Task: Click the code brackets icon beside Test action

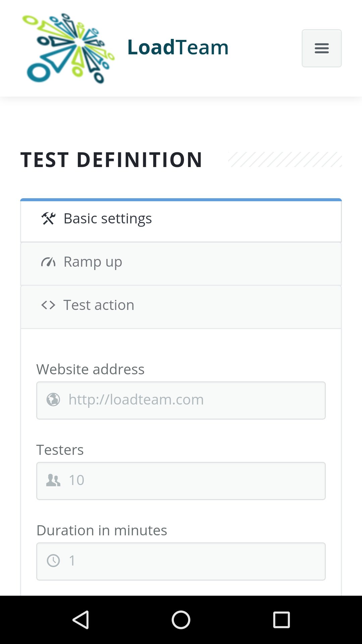Action: pos(48,305)
